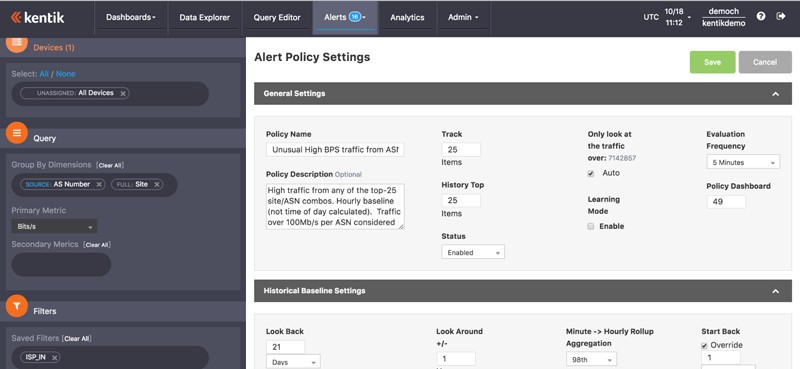Click the Look Around value field
800x369 pixels.
pos(456,358)
